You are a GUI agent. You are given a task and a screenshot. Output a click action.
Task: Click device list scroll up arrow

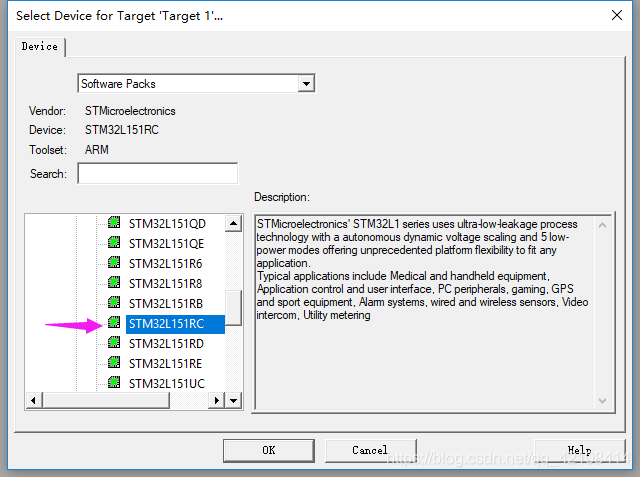point(233,223)
